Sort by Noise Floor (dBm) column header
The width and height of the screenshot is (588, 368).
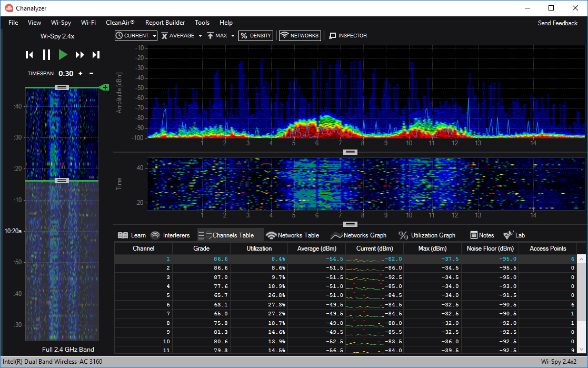coord(490,248)
